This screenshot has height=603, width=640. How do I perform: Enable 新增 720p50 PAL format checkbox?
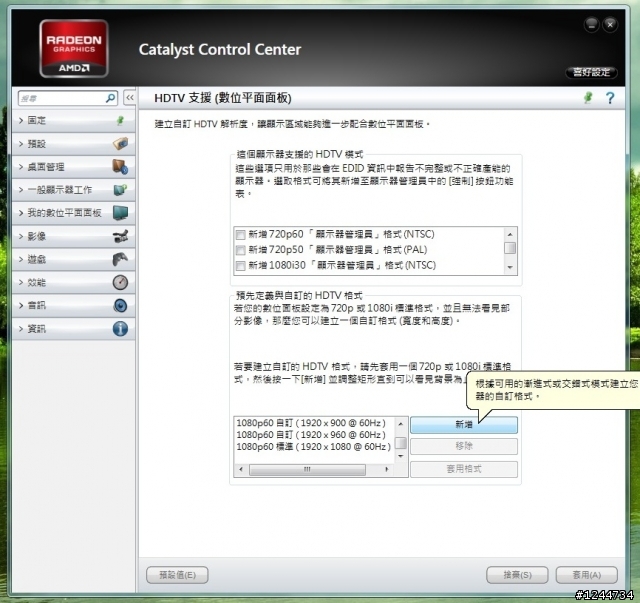pos(240,250)
